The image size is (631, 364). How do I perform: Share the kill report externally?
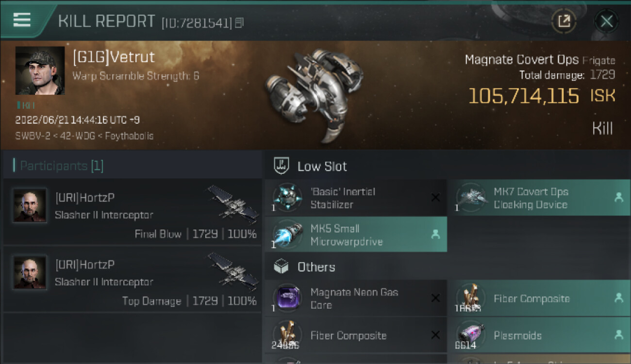pyautogui.click(x=564, y=21)
